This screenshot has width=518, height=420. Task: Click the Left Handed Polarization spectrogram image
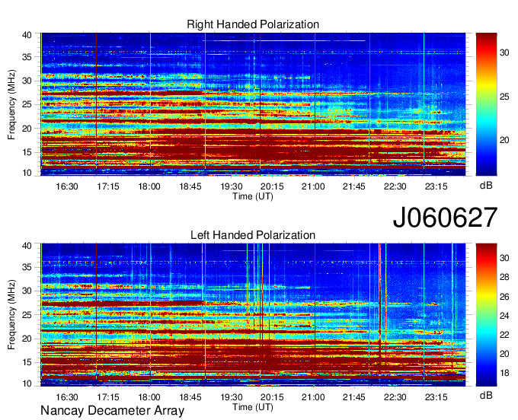point(253,315)
